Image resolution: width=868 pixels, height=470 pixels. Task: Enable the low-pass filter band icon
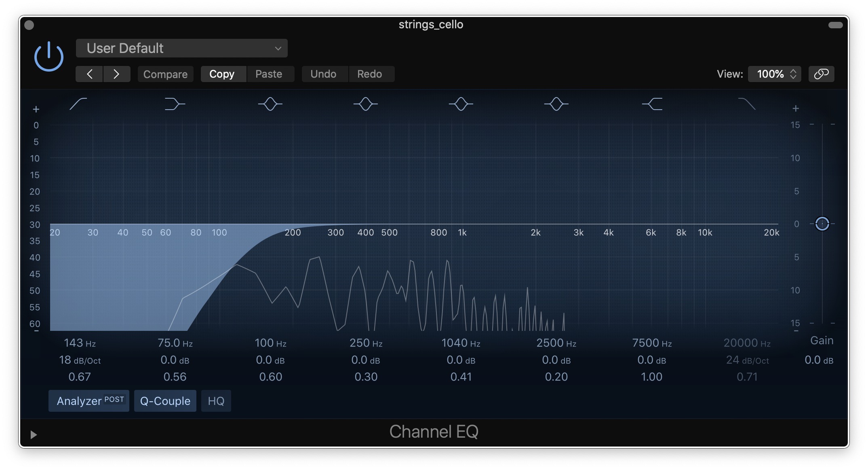pyautogui.click(x=747, y=104)
